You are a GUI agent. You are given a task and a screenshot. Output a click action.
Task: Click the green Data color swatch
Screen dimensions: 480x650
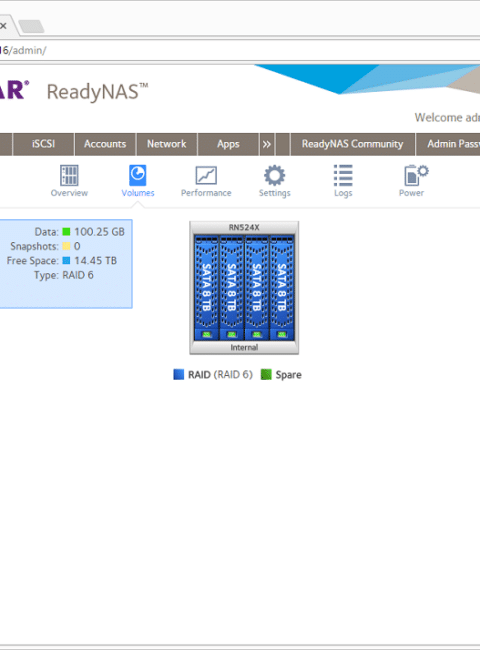66,232
